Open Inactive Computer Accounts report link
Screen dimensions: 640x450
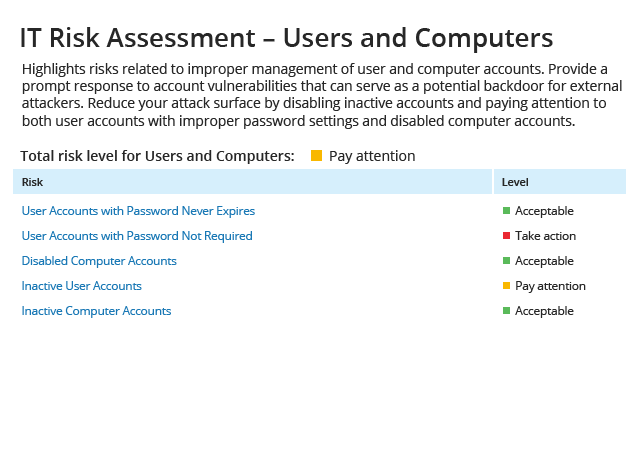(96, 311)
